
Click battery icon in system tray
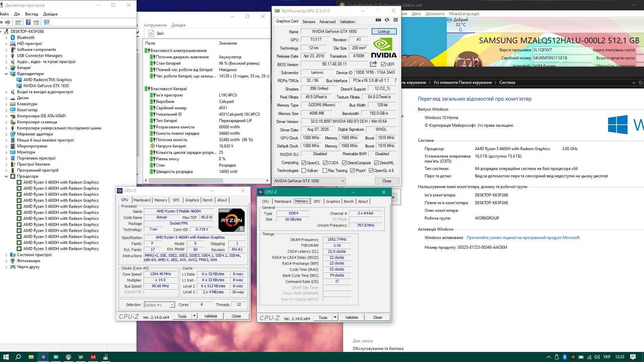pos(581,357)
